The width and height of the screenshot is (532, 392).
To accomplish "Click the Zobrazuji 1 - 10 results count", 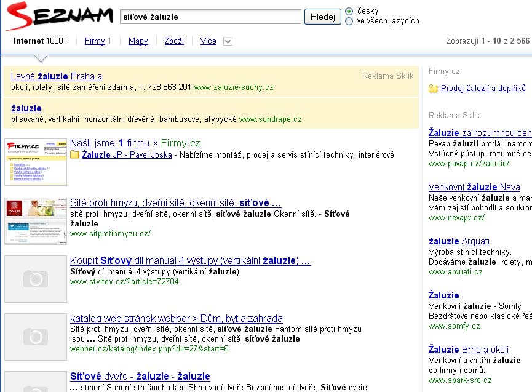I will (x=488, y=41).
